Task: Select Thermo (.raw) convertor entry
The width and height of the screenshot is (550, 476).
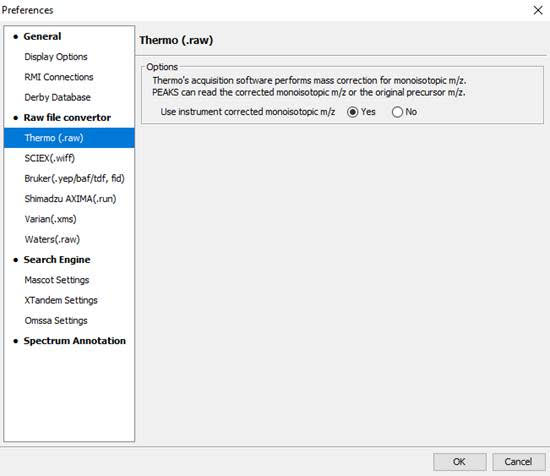Action: click(69, 138)
